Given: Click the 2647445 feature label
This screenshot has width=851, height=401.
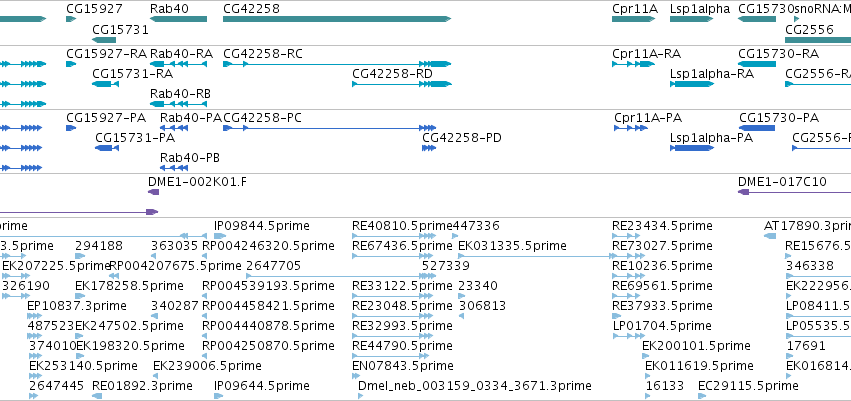Looking at the screenshot, I should (x=57, y=386).
